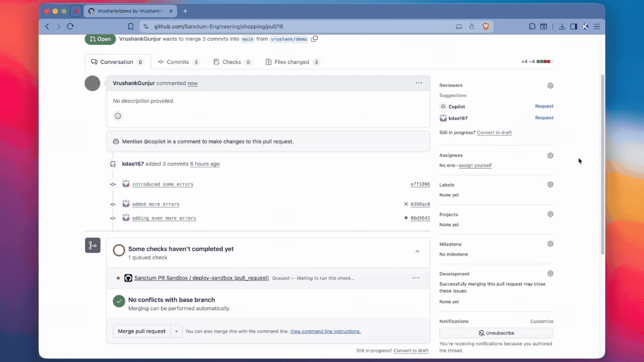Viewport: 644px width, 362px height.
Task: Open the browser extensions puzzle icon
Action: pos(532,27)
